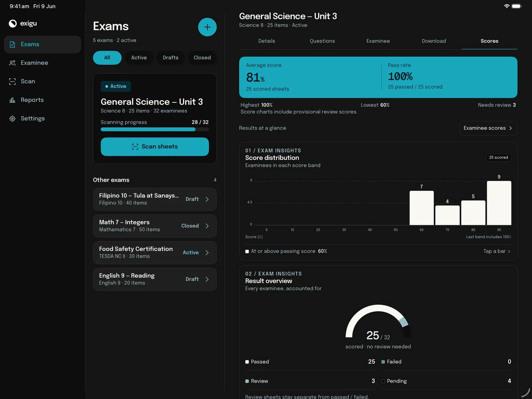Click the Active status dot badge
Viewport: 532px width, 399px height.
coord(116,86)
